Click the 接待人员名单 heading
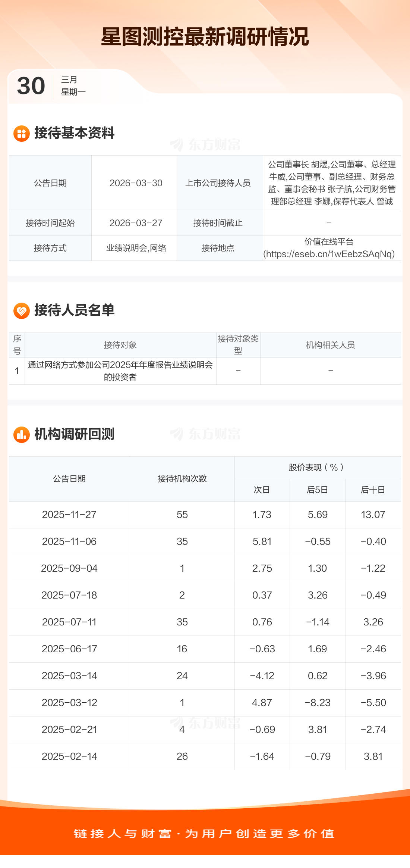Image resolution: width=410 pixels, height=868 pixels. [x=74, y=310]
